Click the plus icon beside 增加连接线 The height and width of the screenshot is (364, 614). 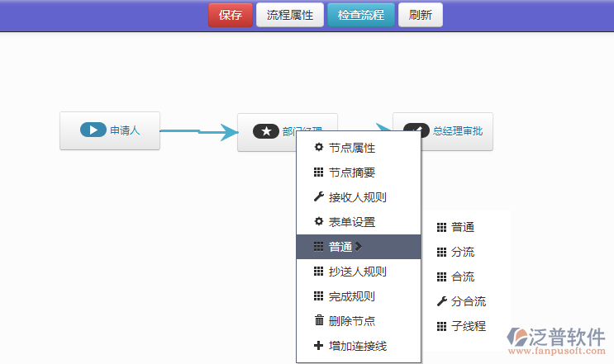319,345
